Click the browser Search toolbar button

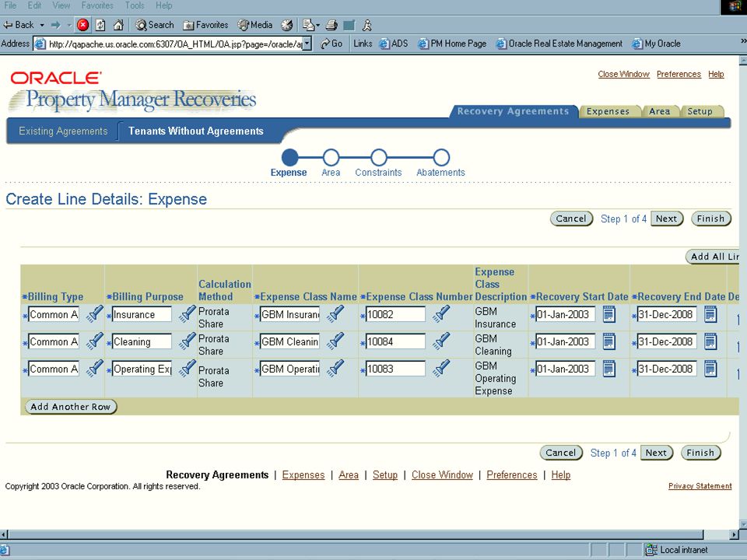point(154,25)
